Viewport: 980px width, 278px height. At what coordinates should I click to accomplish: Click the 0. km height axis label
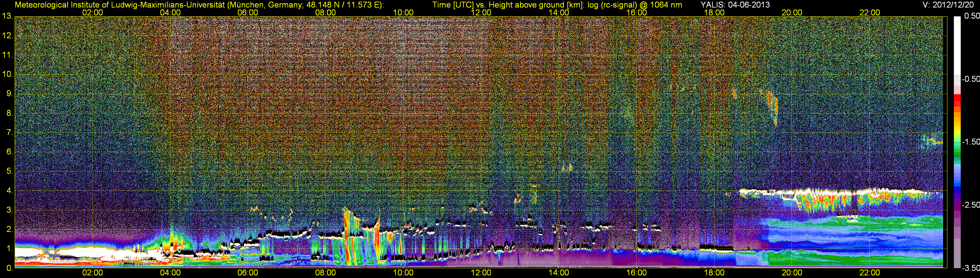point(9,268)
